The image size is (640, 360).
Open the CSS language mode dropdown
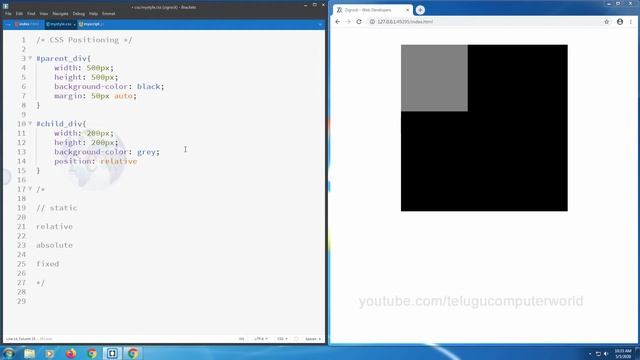[x=282, y=339]
